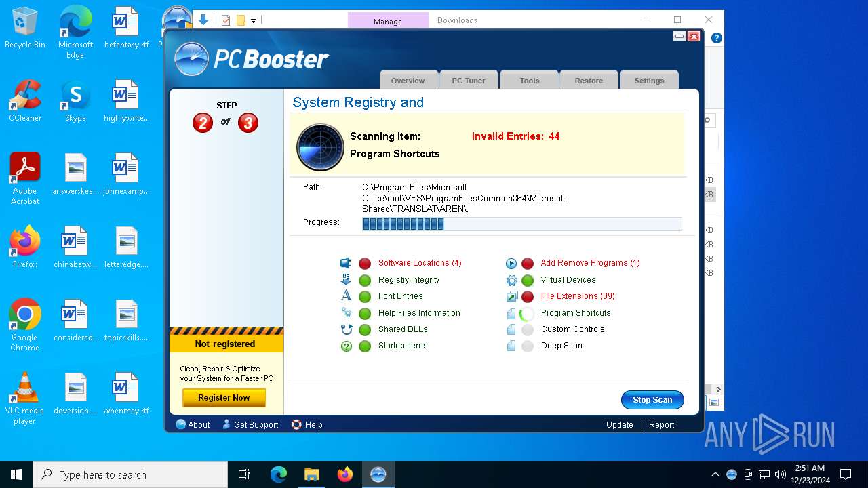Select the hefantasy.rtf desktop file
Screen dimensions: 868x488
pos(126,28)
